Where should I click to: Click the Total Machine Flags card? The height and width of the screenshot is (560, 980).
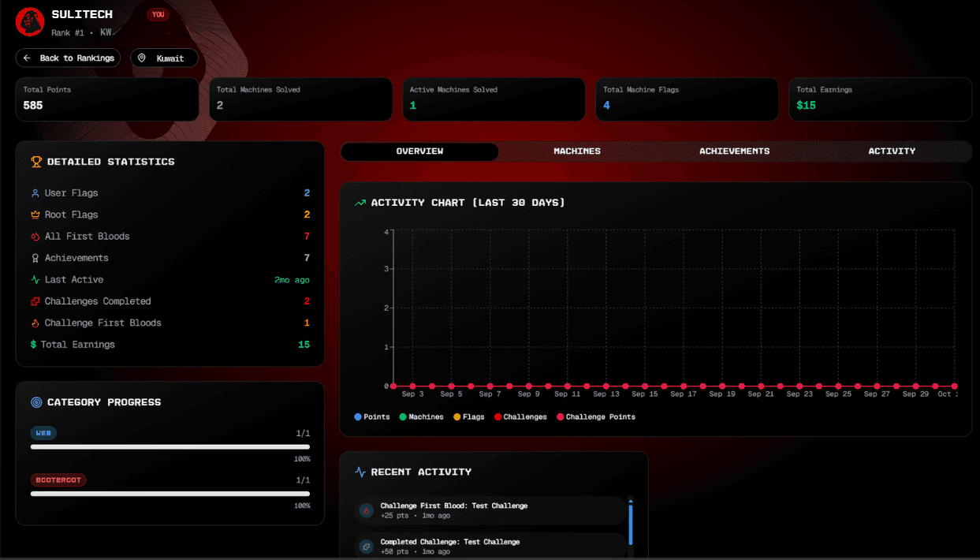687,99
